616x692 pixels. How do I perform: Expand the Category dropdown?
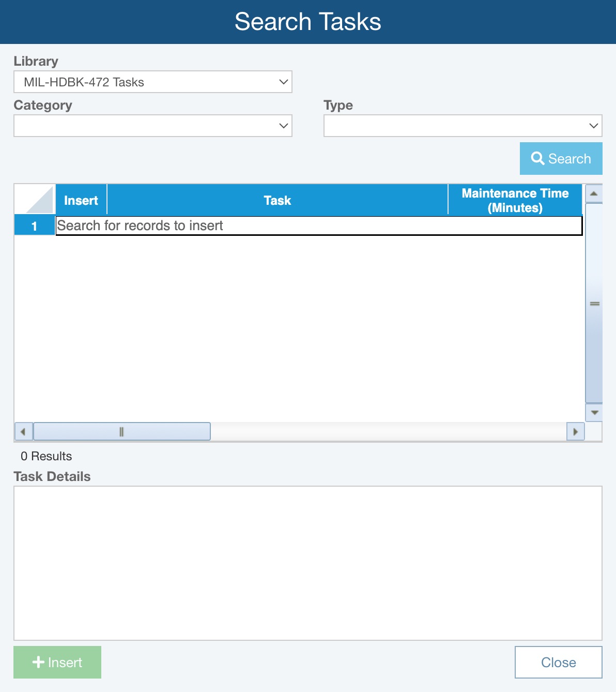pyautogui.click(x=152, y=126)
